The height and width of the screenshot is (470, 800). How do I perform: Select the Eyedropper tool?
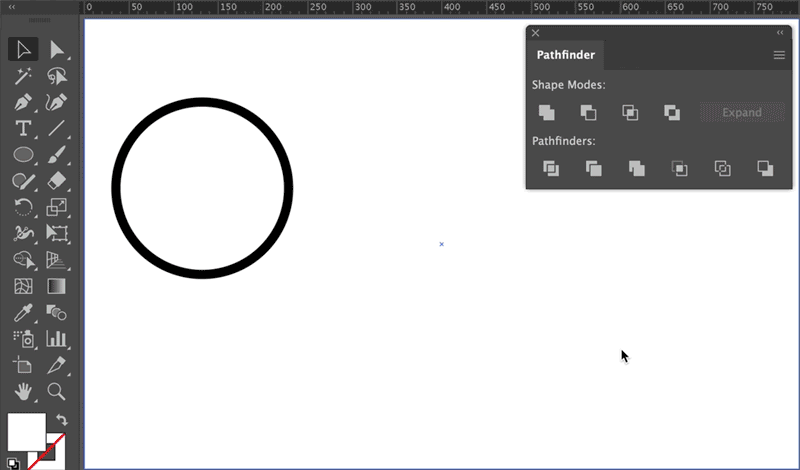23,313
